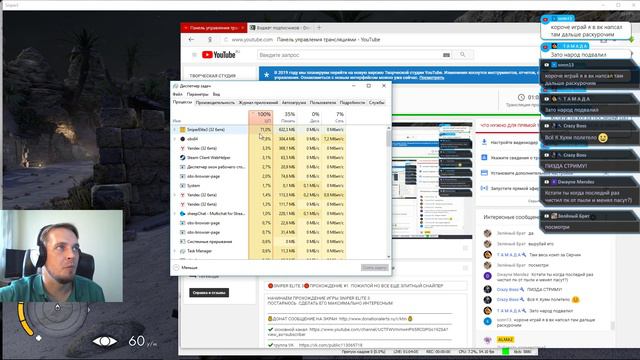Go back with the browser back arrow

[x=191, y=40]
